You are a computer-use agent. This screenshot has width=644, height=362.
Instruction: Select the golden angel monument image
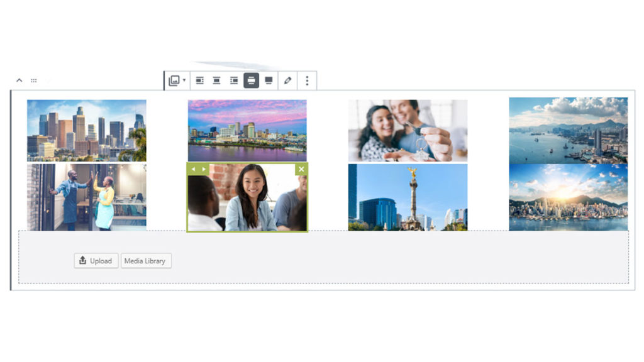[x=408, y=197]
